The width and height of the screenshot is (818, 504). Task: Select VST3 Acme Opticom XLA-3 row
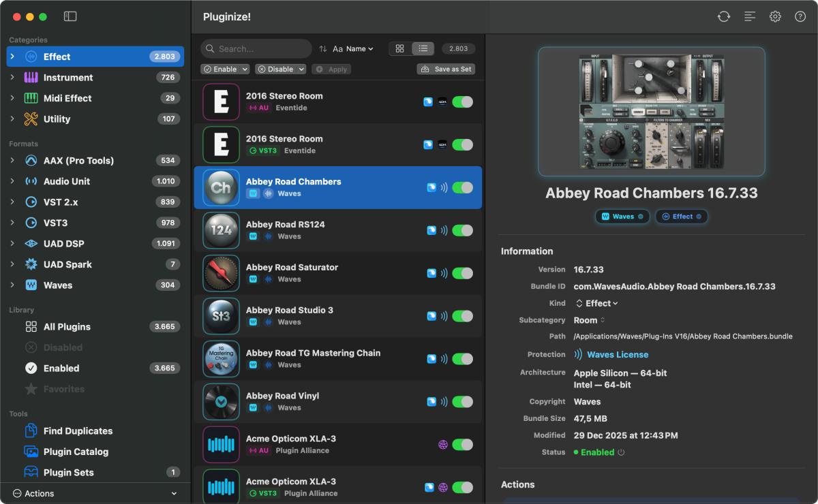point(338,485)
